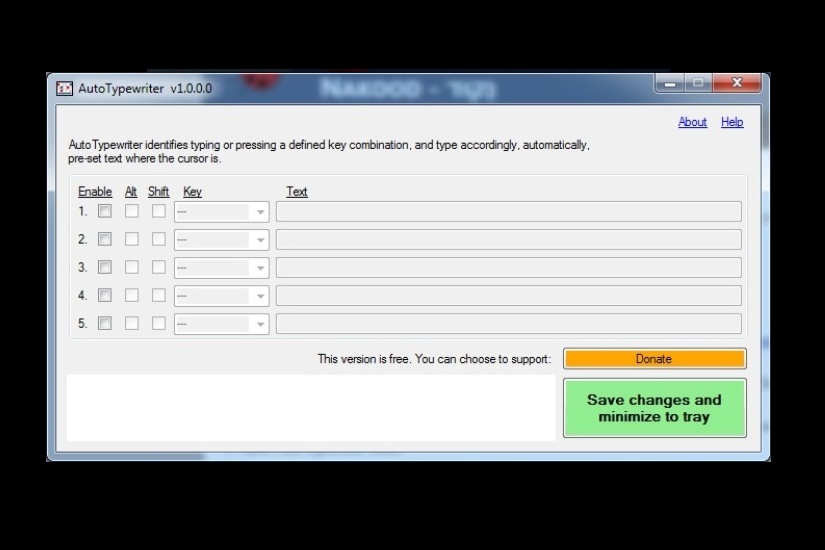
Task: Open the Key dropdown for row 5
Action: pos(222,324)
